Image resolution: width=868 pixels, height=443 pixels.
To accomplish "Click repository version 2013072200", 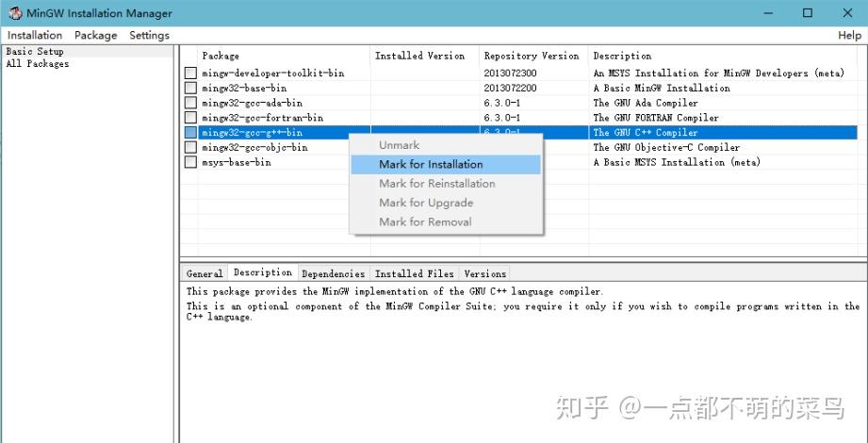I will point(511,88).
